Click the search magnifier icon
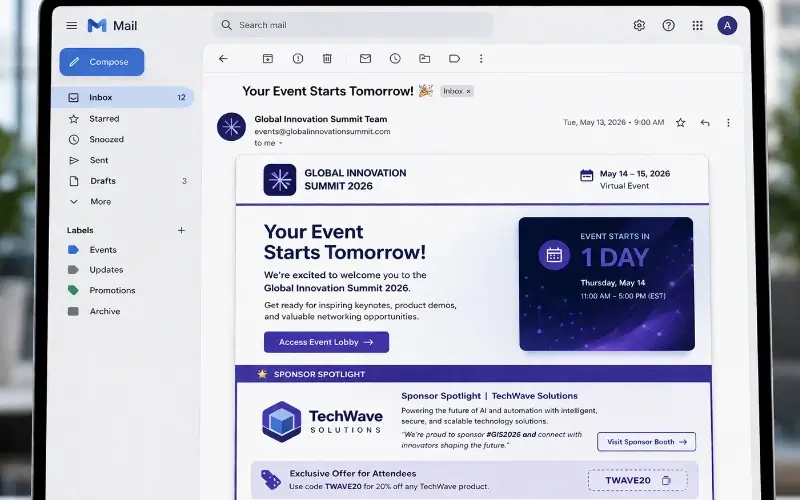This screenshot has height=500, width=800. 226,25
